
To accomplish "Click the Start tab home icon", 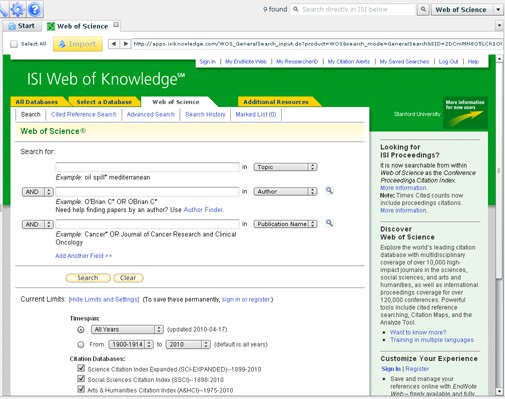I will (12, 26).
